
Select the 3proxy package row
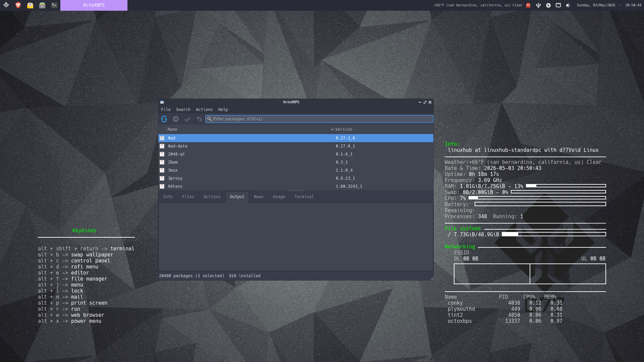(296, 178)
